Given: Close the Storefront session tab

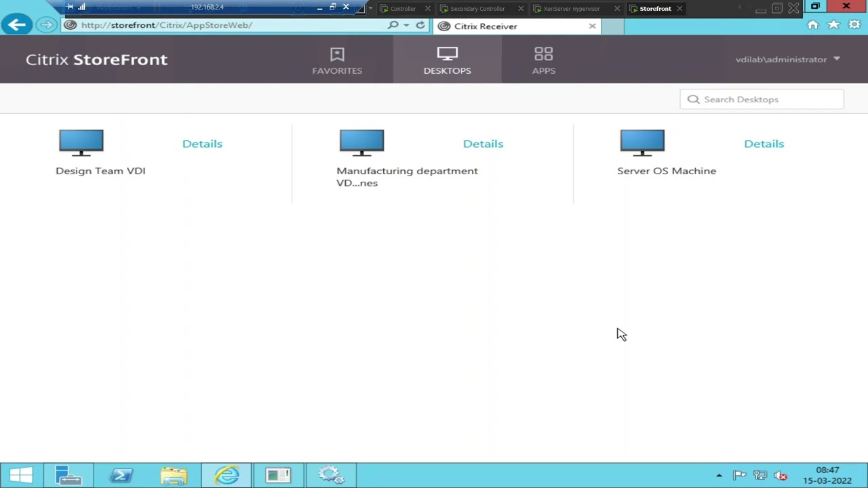Looking at the screenshot, I should tap(679, 9).
